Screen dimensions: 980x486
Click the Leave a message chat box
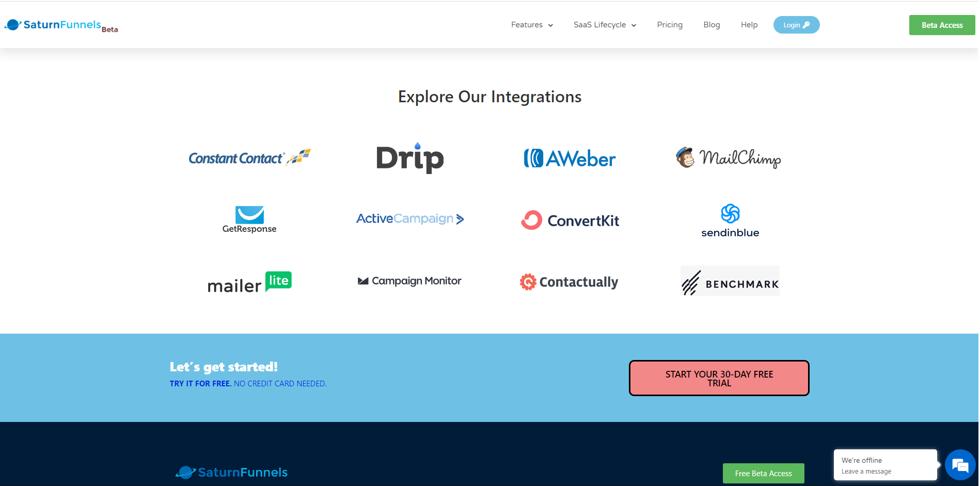(885, 465)
